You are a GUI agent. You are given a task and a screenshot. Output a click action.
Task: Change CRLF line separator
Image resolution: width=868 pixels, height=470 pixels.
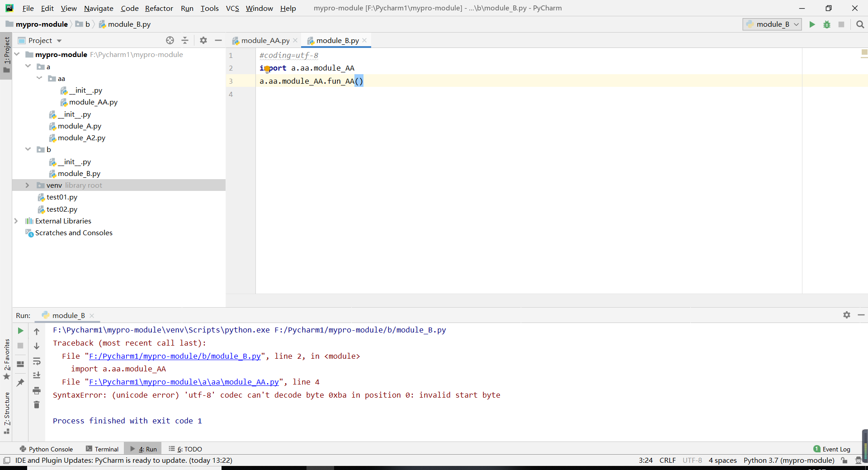coord(667,461)
